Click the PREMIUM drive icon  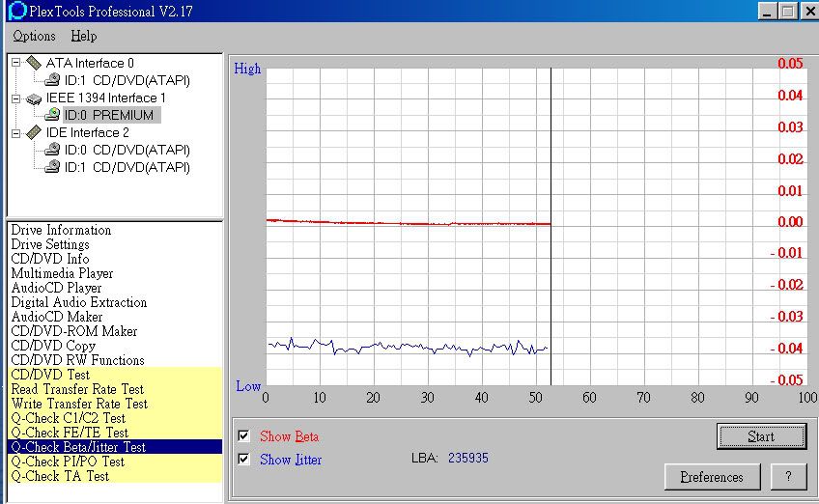(52, 114)
